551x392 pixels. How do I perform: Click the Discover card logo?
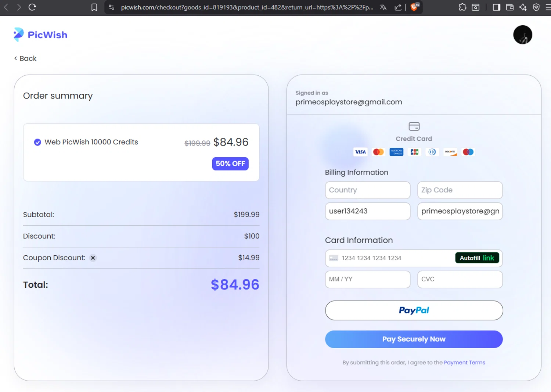tap(450, 152)
